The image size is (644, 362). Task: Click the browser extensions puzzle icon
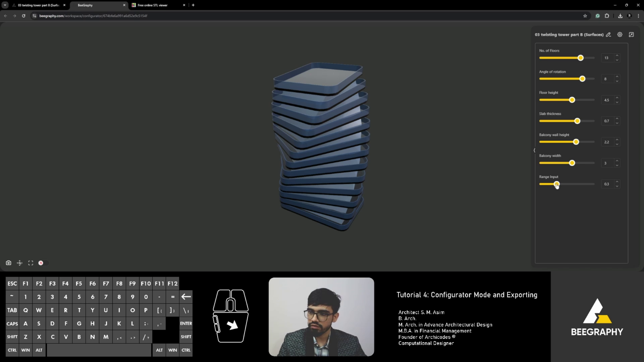click(607, 16)
